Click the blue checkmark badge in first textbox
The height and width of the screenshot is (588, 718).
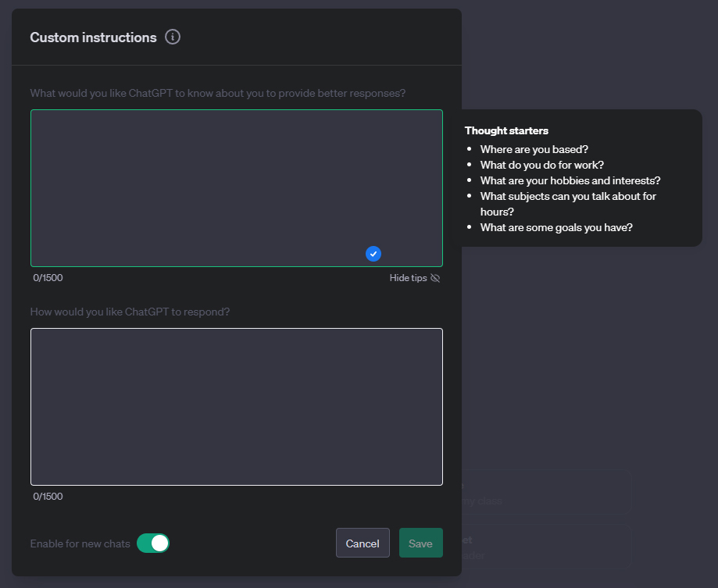(x=373, y=254)
